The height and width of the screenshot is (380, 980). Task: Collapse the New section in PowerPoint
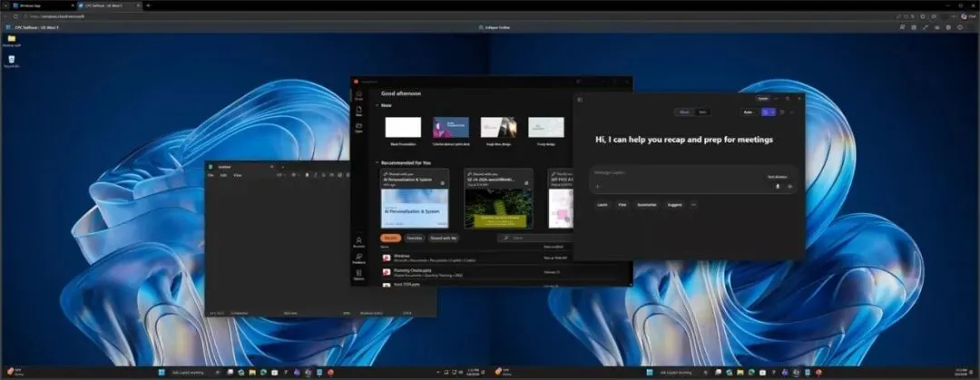point(377,105)
